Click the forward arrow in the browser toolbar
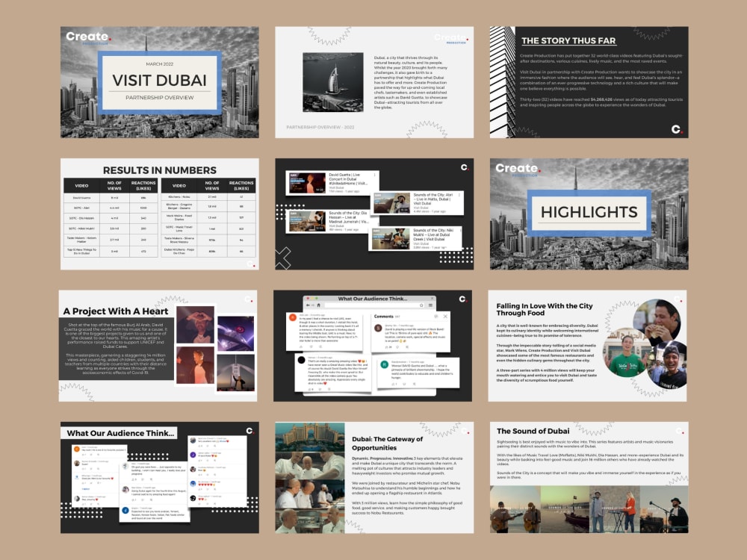Image resolution: width=747 pixels, height=560 pixels. 312,305
